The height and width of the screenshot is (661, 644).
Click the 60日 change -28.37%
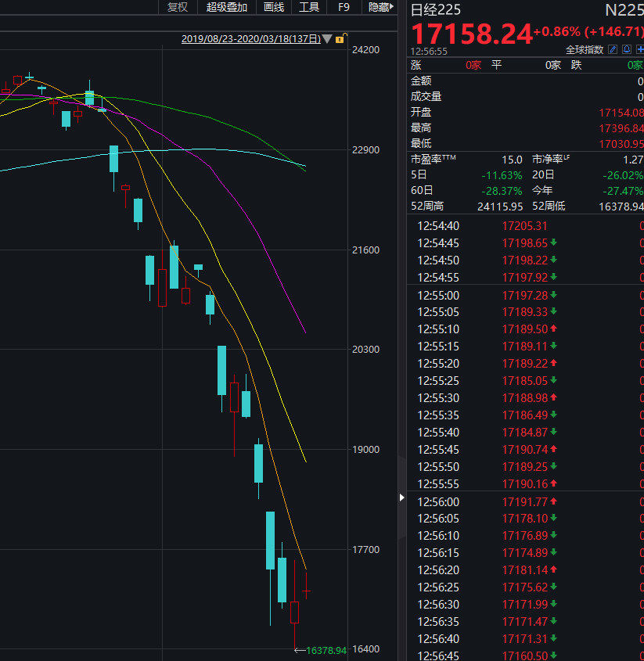point(502,191)
